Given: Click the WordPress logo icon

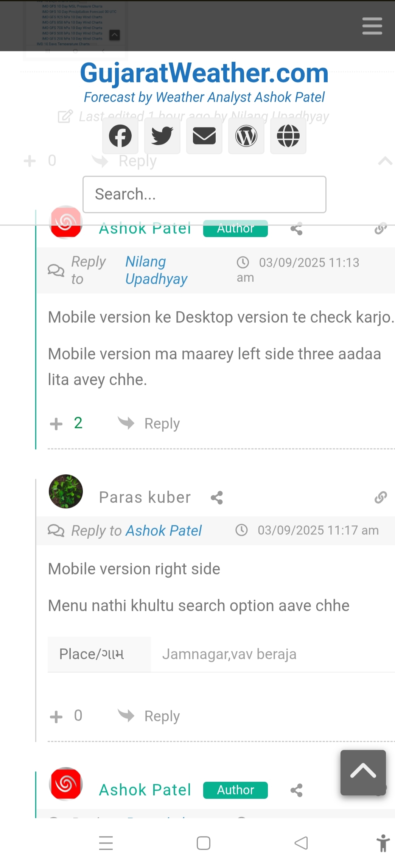Looking at the screenshot, I should (x=246, y=136).
